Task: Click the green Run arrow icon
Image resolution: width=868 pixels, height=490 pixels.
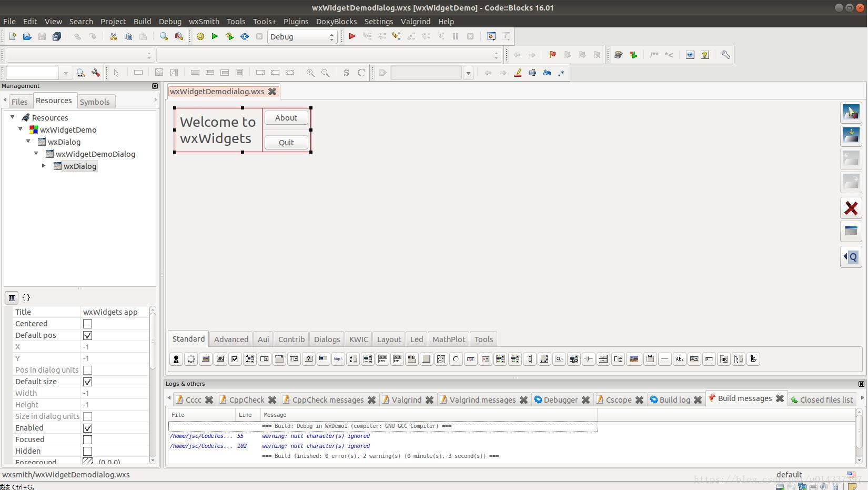Action: [215, 36]
